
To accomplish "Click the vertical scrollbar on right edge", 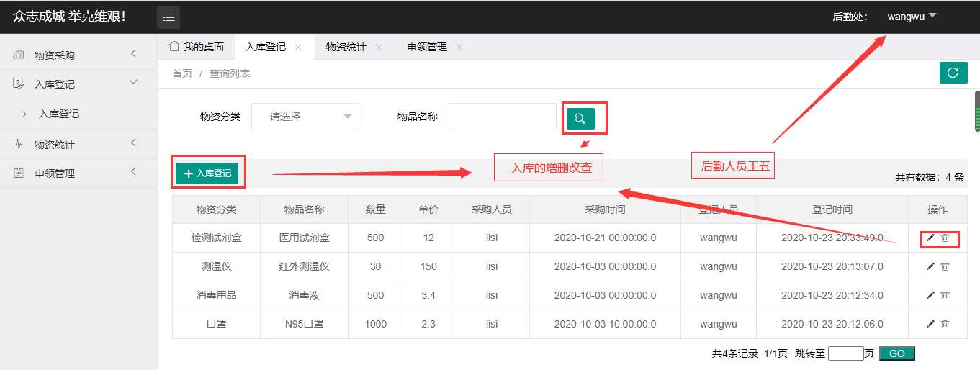I will coord(977,112).
